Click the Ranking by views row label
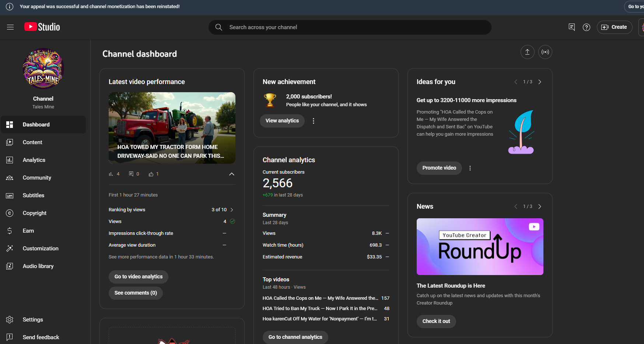Screen dimensions: 644x344 [127, 210]
